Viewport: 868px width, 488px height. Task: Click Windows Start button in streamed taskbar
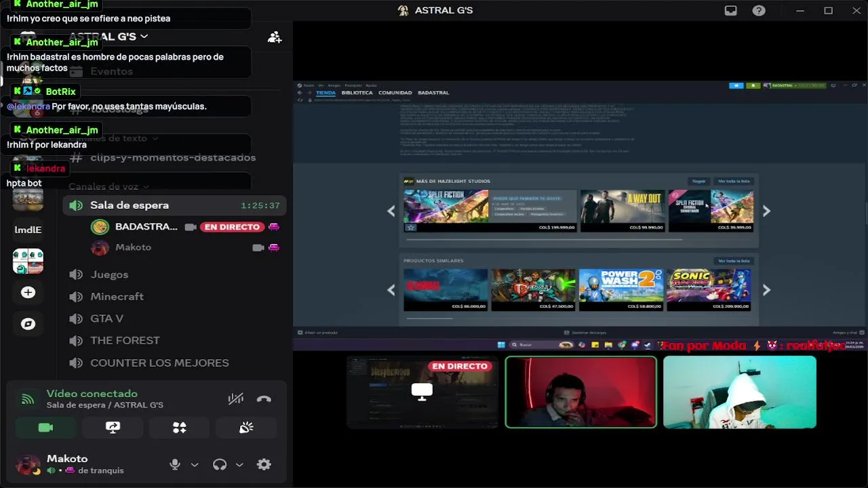coord(501,345)
